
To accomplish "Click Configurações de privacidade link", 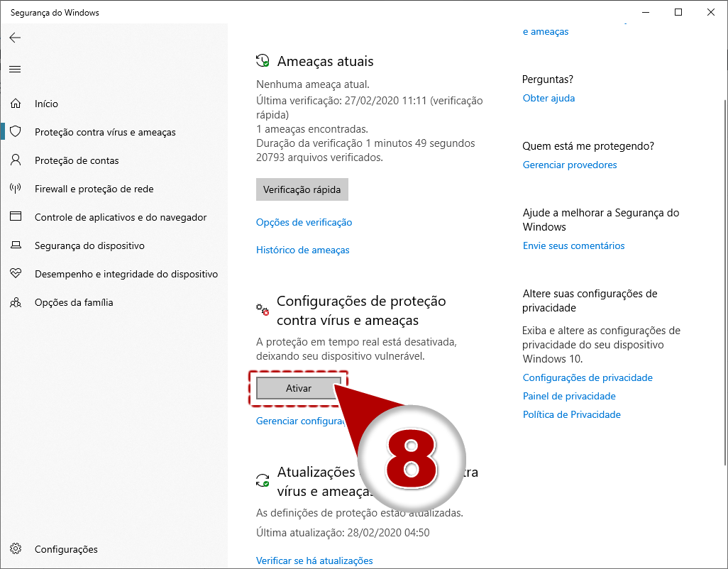I will (x=588, y=377).
